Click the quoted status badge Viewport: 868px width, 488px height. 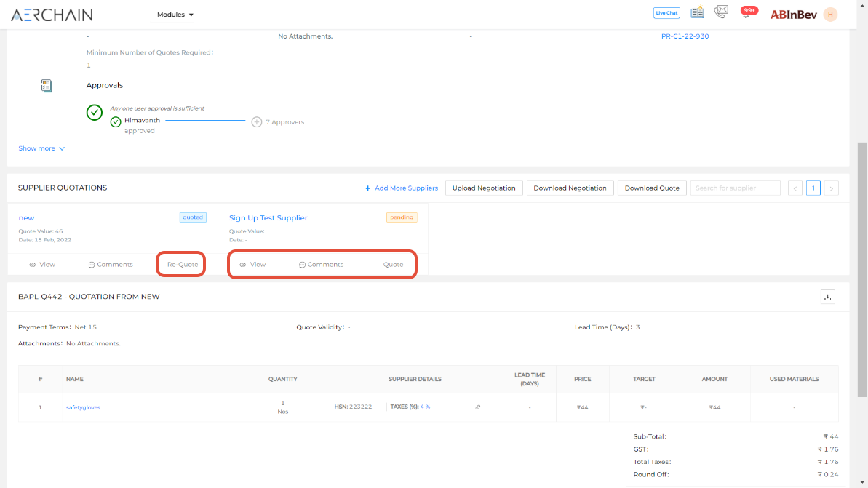pyautogui.click(x=193, y=217)
